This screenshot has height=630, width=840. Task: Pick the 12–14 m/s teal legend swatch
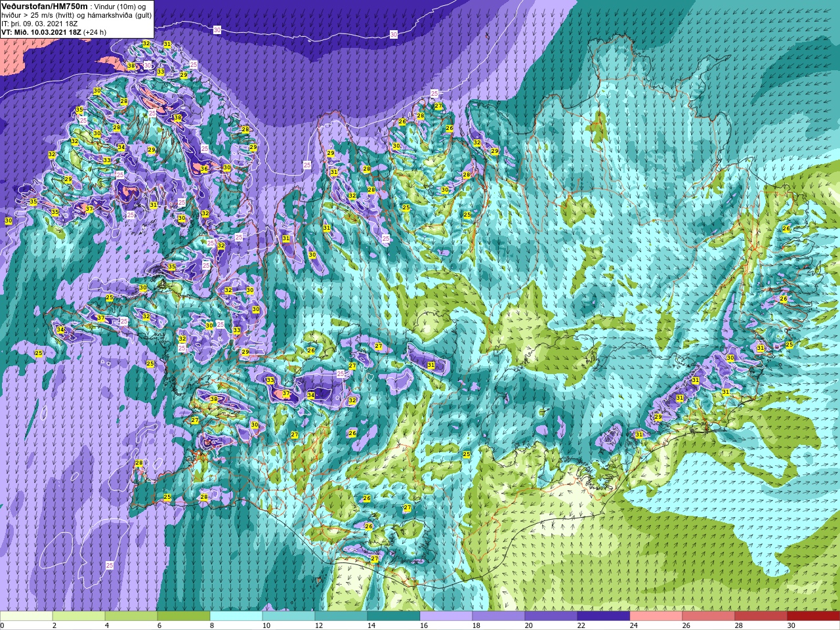tap(341, 616)
